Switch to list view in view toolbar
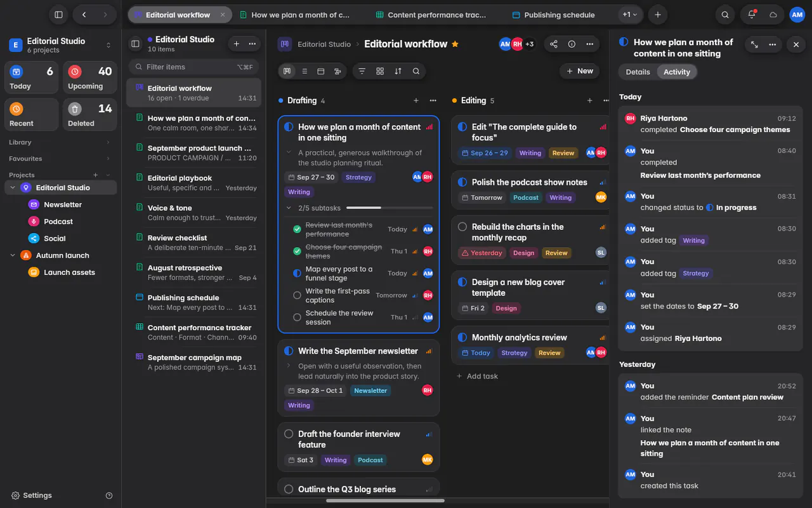This screenshot has height=508, width=812. point(304,71)
